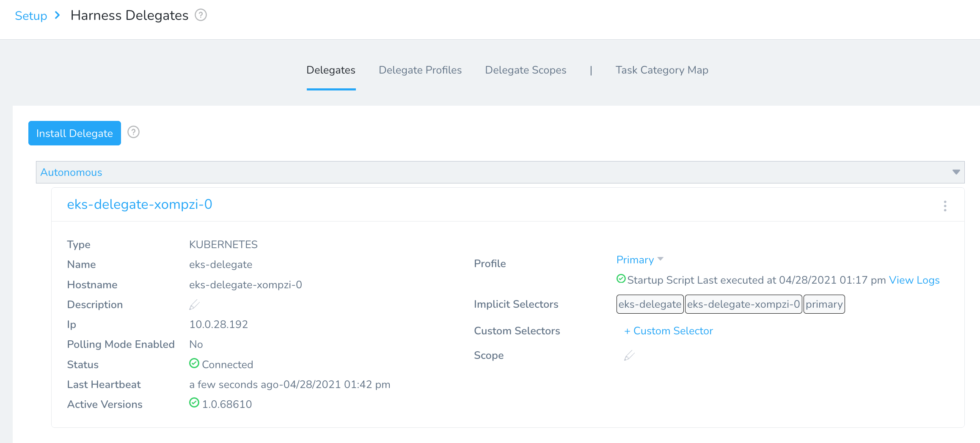This screenshot has height=443, width=980.
Task: Click the green Connected status check icon
Action: [x=194, y=363]
